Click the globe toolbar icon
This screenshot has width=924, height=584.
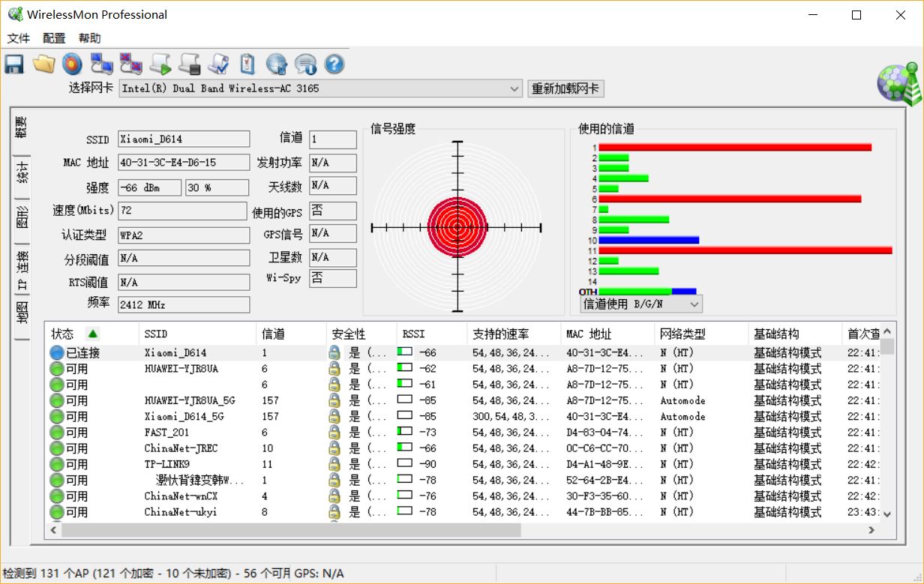pos(277,64)
